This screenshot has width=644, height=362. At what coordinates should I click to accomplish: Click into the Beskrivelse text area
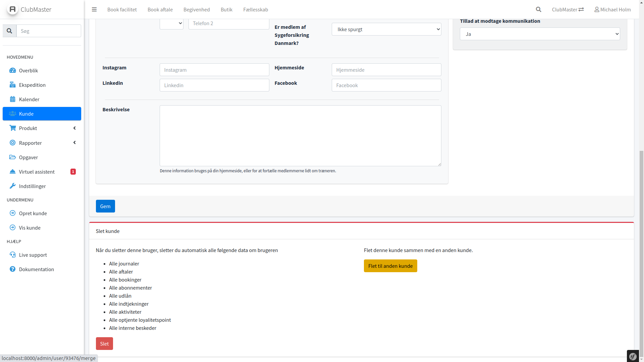pyautogui.click(x=300, y=136)
